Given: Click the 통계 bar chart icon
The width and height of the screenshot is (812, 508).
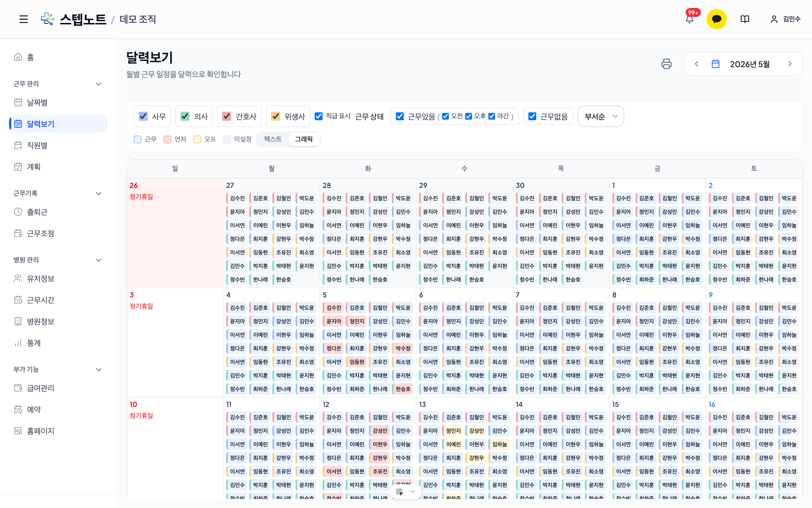Looking at the screenshot, I should pyautogui.click(x=18, y=343).
